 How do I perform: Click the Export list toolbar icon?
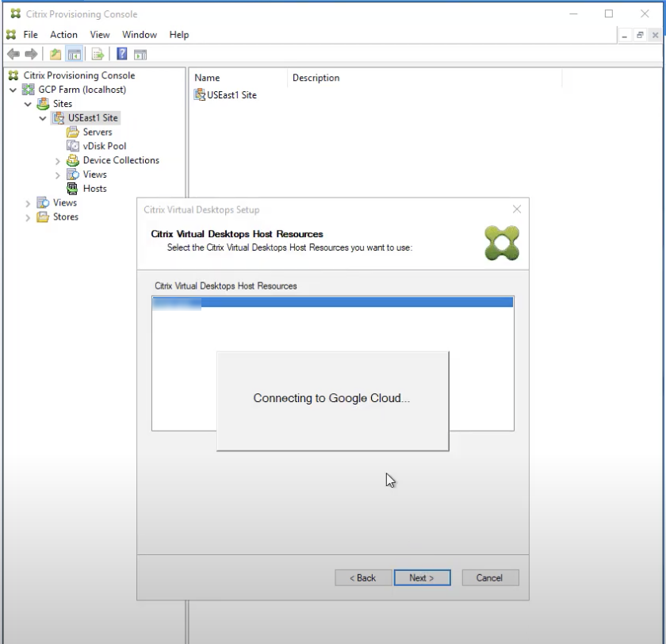pos(97,54)
